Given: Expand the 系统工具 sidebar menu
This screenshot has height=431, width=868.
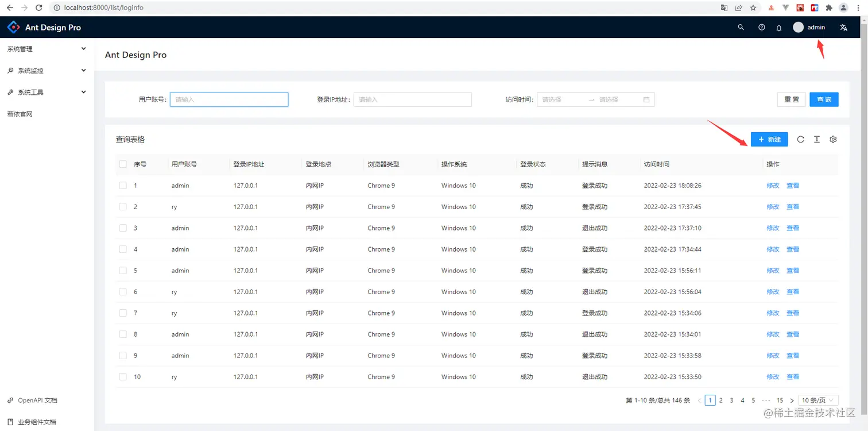Looking at the screenshot, I should 47,92.
